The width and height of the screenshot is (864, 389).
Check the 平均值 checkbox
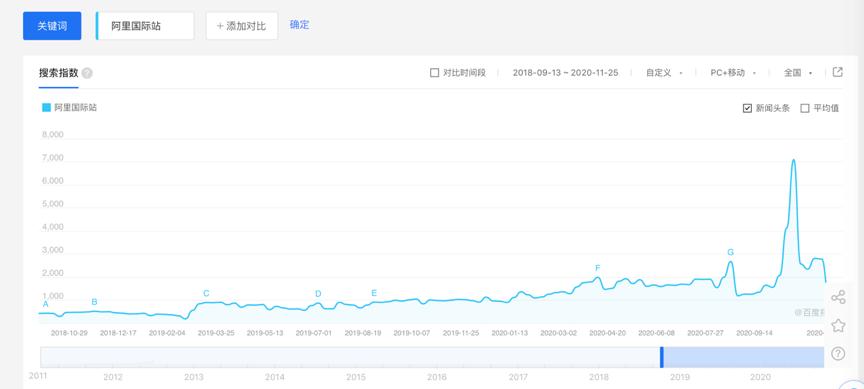click(x=804, y=108)
